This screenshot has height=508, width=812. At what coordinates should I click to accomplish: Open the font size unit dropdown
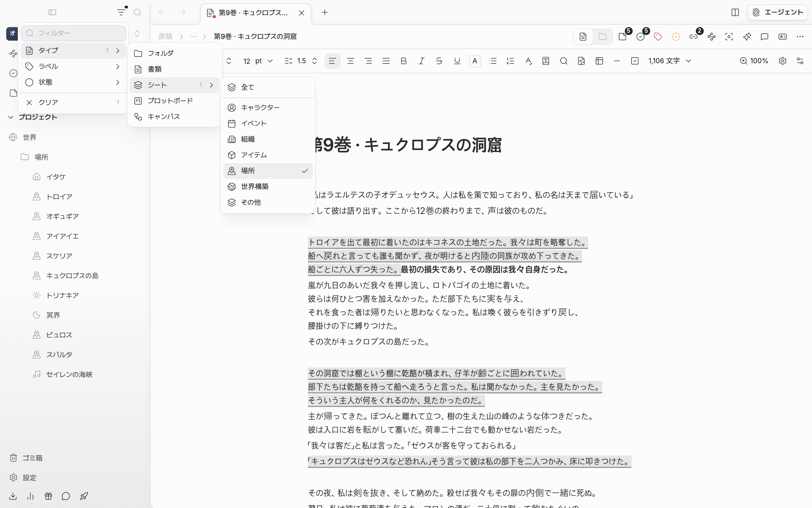(264, 61)
